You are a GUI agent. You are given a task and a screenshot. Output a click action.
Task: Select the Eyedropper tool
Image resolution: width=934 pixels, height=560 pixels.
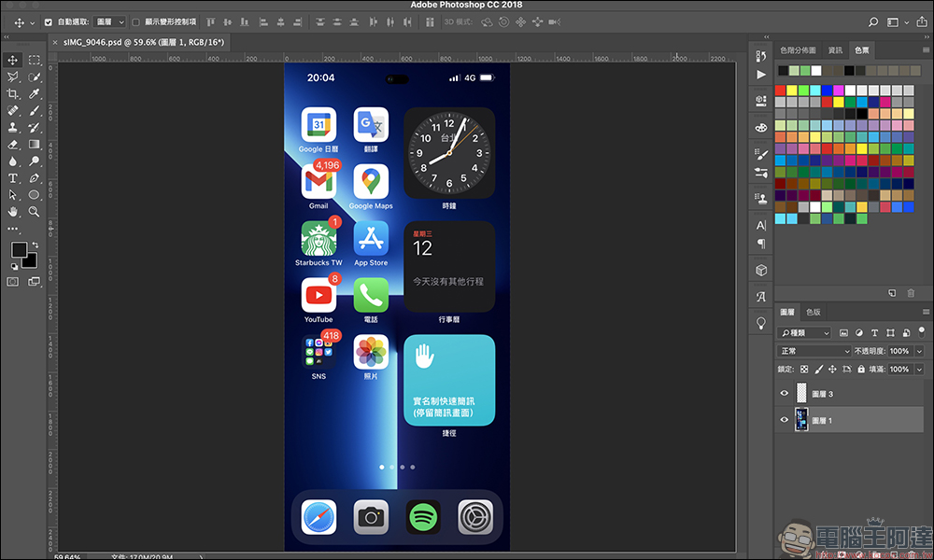coord(35,93)
